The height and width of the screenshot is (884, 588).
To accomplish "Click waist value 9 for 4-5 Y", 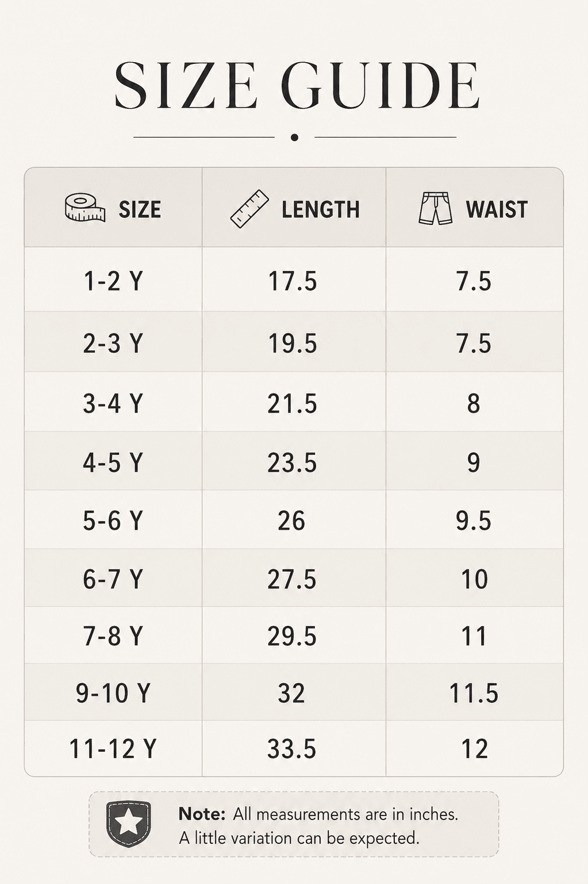I will [474, 462].
